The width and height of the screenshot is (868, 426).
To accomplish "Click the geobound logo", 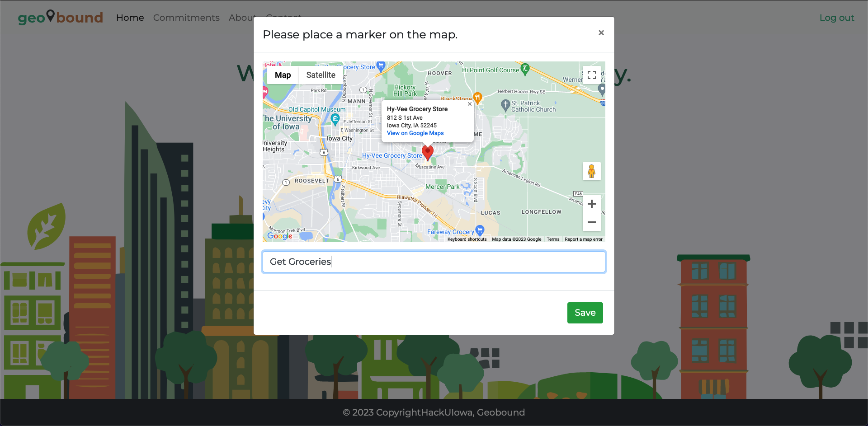I will pyautogui.click(x=61, y=17).
